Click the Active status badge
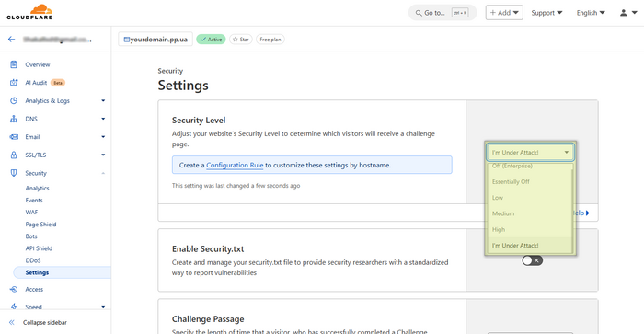Screen dimensions: 644x334 211,40
